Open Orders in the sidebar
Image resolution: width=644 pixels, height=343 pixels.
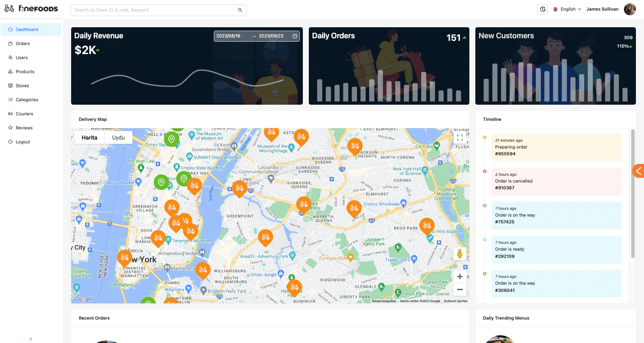pos(23,43)
